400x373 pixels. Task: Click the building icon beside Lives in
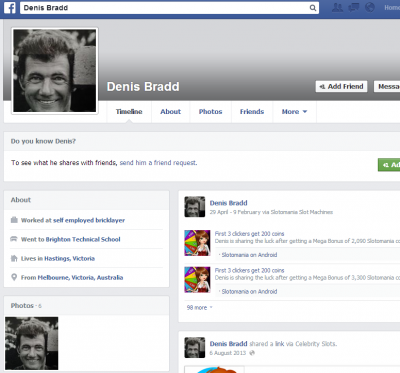click(x=14, y=258)
